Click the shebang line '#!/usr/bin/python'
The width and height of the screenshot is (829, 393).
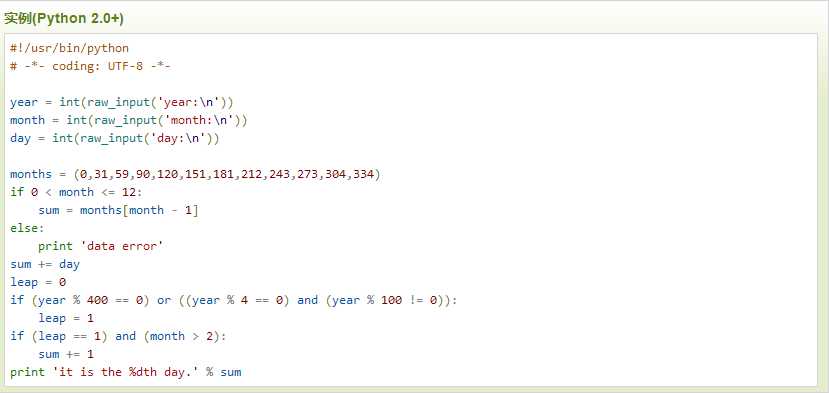[69, 49]
